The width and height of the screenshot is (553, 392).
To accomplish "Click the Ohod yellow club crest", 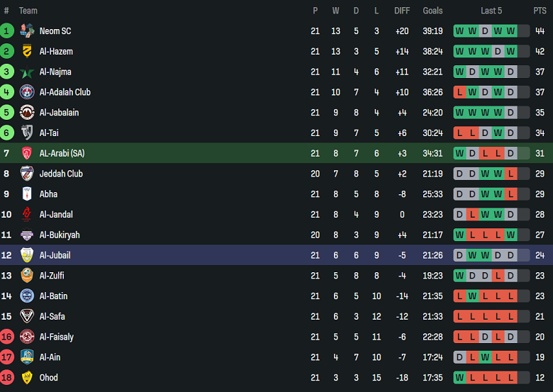I will point(27,378).
